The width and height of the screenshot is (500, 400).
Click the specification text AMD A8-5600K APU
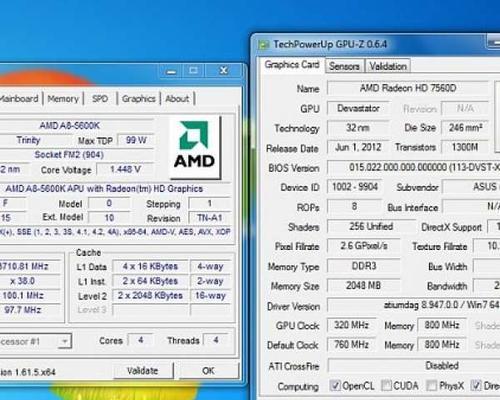pyautogui.click(x=104, y=189)
